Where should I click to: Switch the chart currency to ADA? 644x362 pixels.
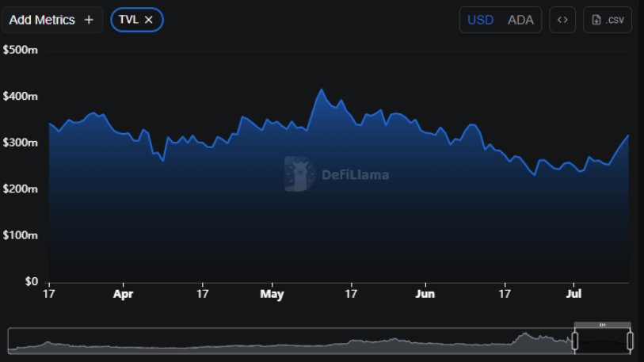pos(520,20)
